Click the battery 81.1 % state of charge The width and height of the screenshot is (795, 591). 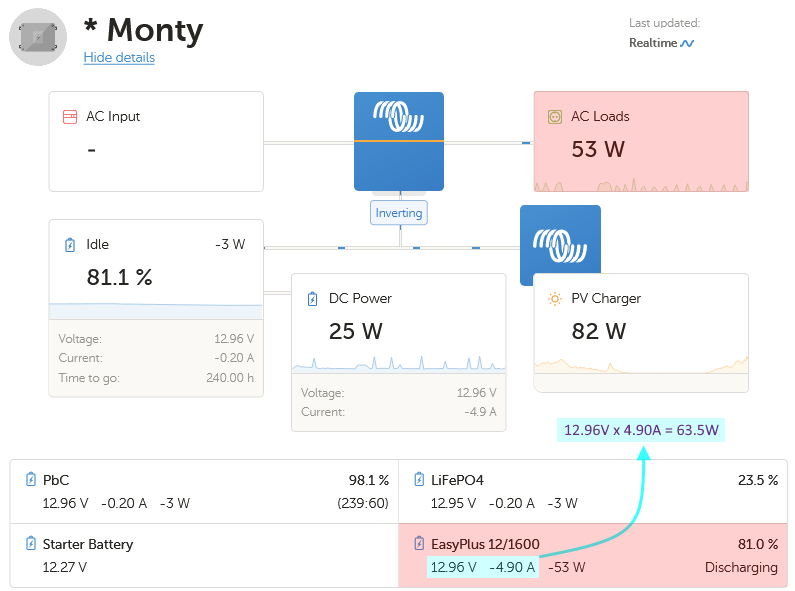click(119, 278)
